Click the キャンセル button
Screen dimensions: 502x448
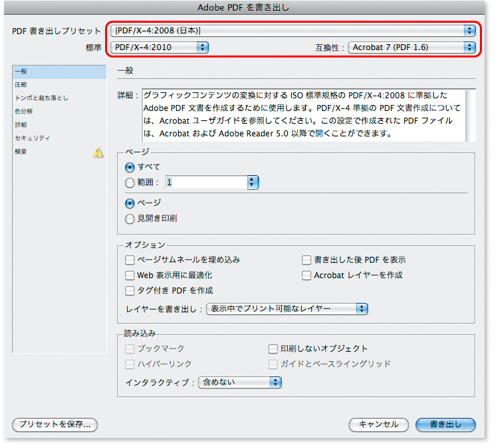(379, 425)
